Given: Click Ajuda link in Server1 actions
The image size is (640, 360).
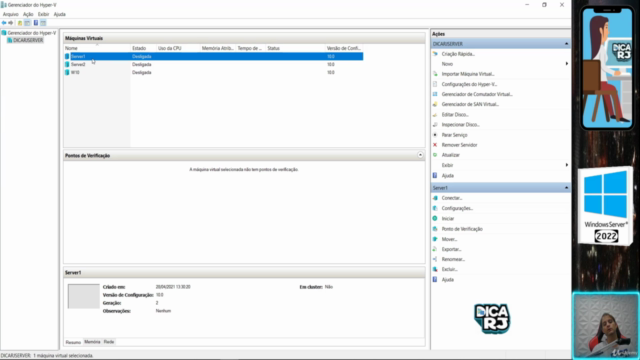Looking at the screenshot, I should [x=448, y=280].
